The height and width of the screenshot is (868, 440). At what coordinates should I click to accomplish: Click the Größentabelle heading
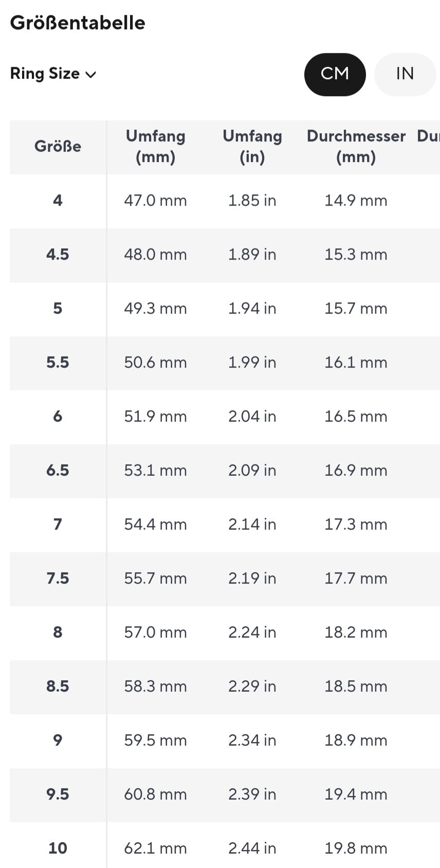[x=78, y=23]
